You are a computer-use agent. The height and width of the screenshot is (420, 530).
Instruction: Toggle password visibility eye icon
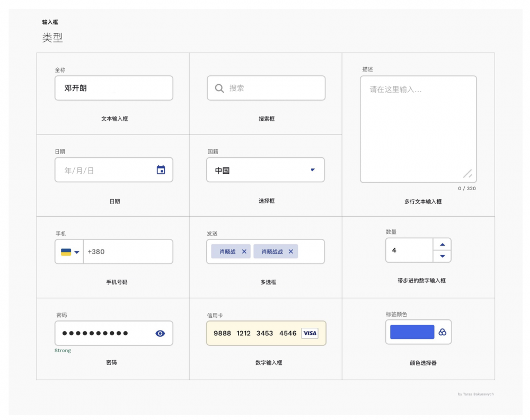pos(161,333)
